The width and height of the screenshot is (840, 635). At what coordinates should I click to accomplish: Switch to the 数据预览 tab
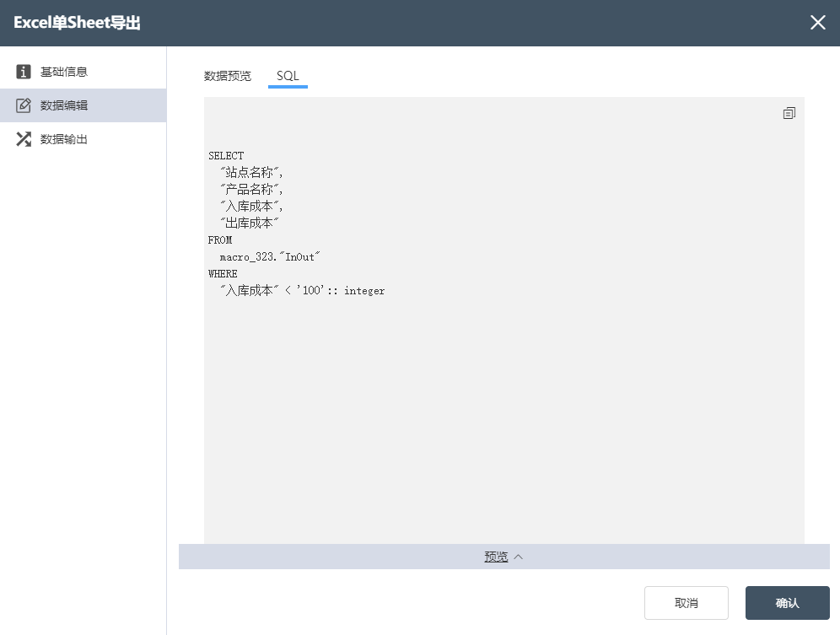(227, 76)
